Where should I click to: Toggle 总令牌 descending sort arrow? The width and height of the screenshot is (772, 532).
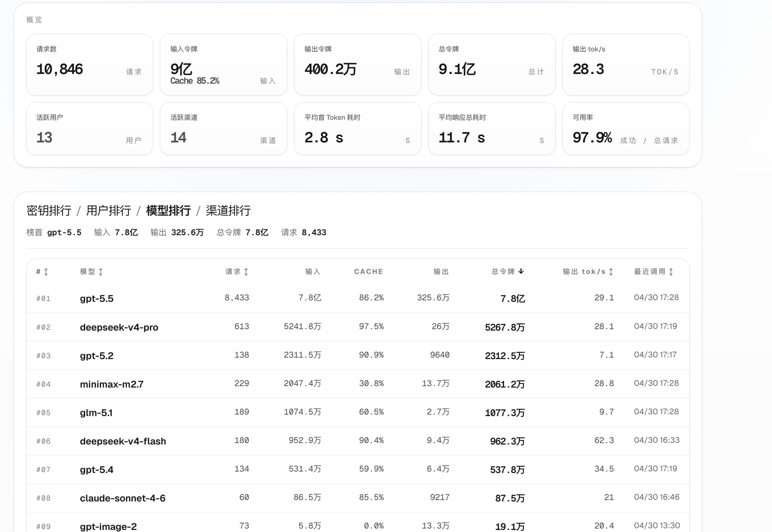coord(521,271)
